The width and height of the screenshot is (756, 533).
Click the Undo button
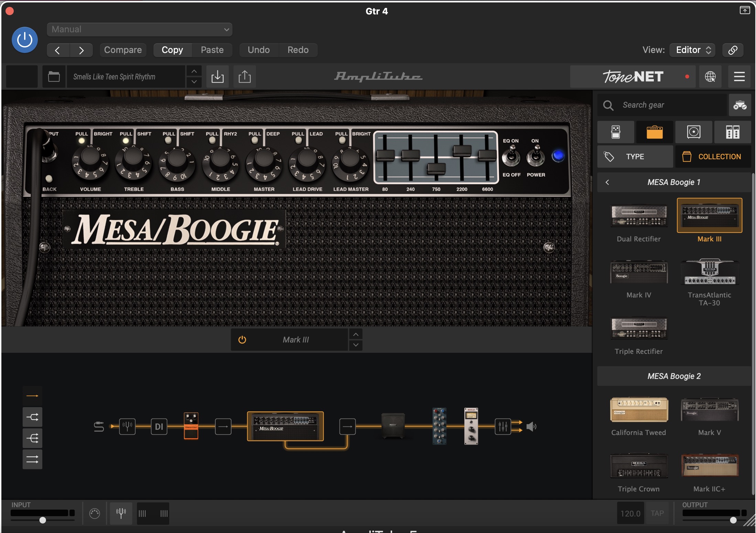pyautogui.click(x=259, y=50)
